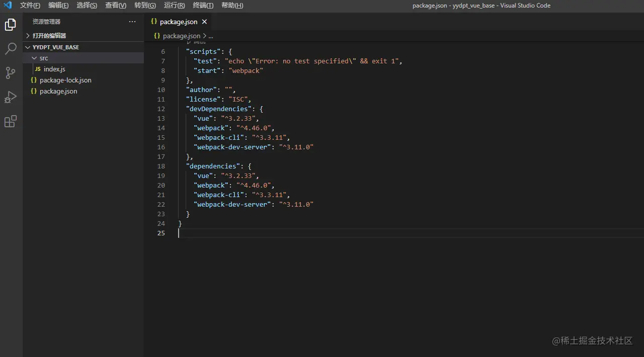This screenshot has height=357, width=644.
Task: Click the braces icon in package.json tab
Action: pos(154,22)
